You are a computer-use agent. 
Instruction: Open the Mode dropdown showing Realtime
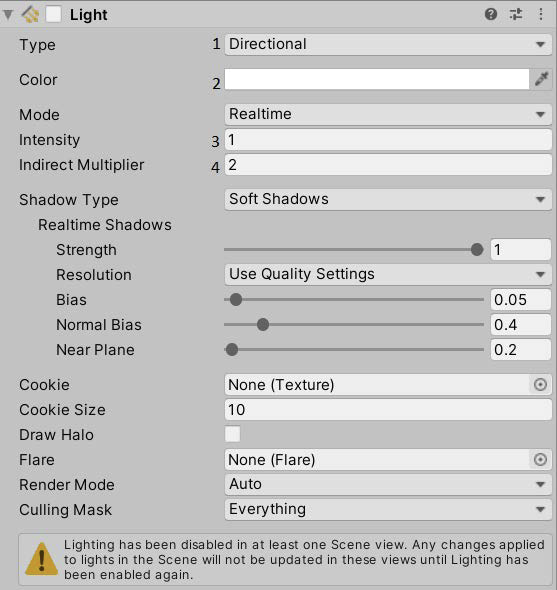(388, 114)
